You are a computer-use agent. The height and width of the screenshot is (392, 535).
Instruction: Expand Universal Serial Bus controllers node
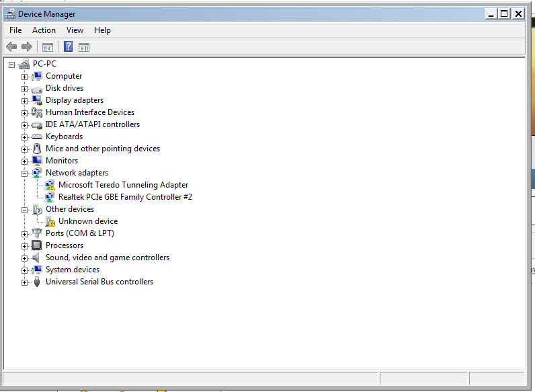pos(24,282)
